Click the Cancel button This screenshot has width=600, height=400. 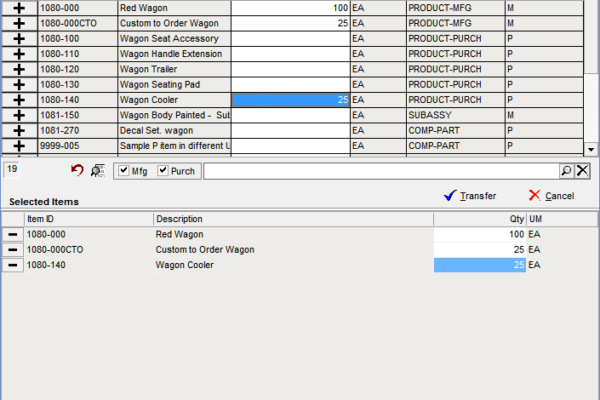(x=551, y=196)
